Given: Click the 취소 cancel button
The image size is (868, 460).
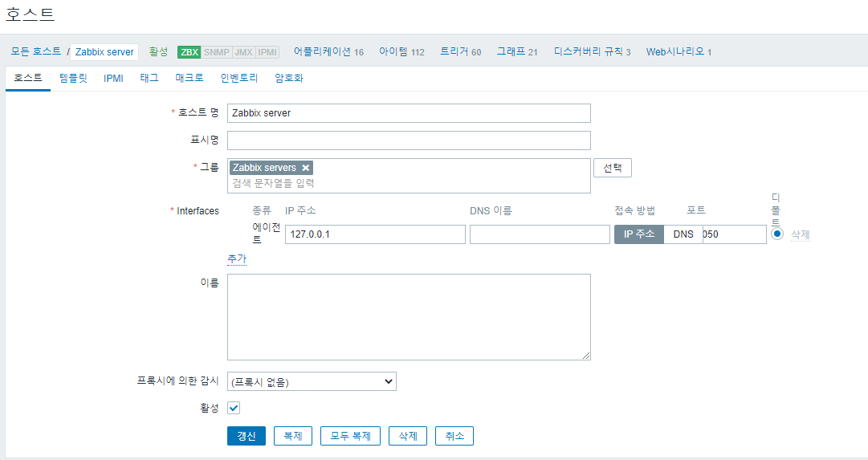Looking at the screenshot, I should pyautogui.click(x=454, y=436).
